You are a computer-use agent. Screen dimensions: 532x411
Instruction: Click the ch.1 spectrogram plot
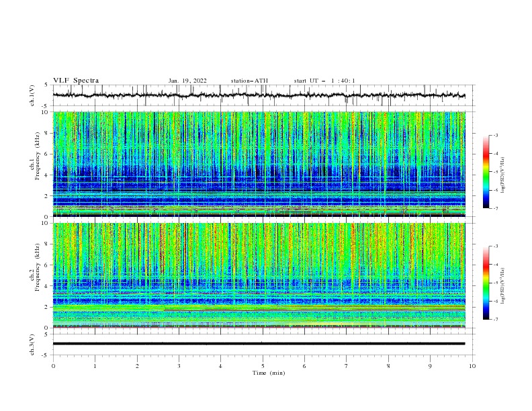coord(259,164)
